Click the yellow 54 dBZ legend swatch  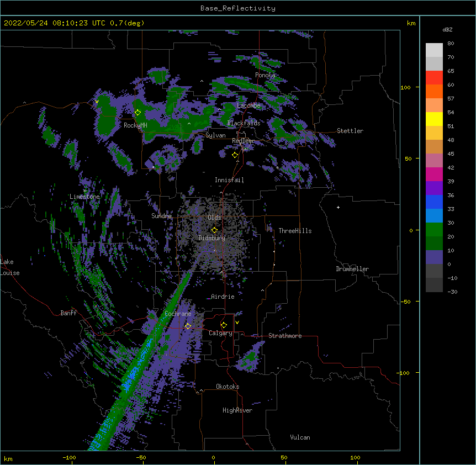(434, 119)
